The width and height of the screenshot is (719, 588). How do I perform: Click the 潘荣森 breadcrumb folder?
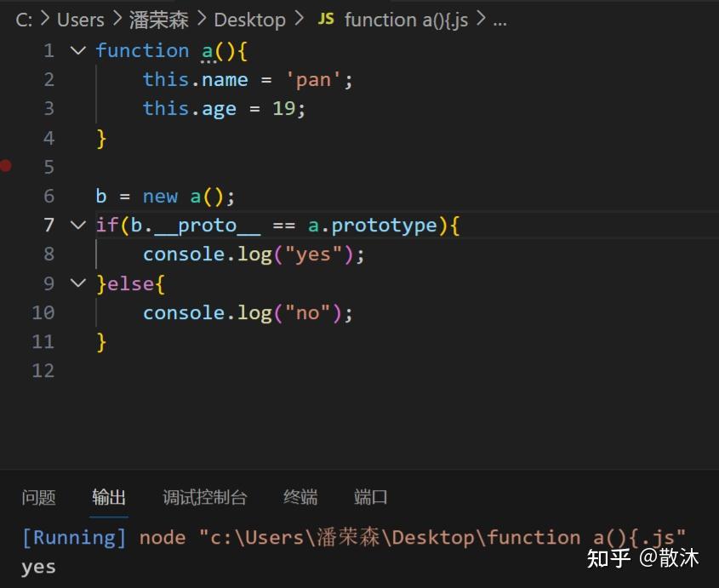coord(158,20)
